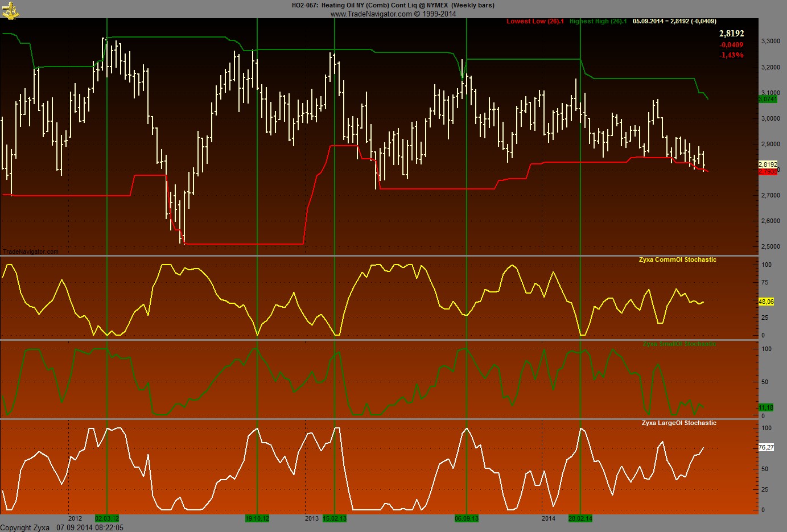Click the 2,5000 price axis label
The width and height of the screenshot is (787, 532).
770,246
